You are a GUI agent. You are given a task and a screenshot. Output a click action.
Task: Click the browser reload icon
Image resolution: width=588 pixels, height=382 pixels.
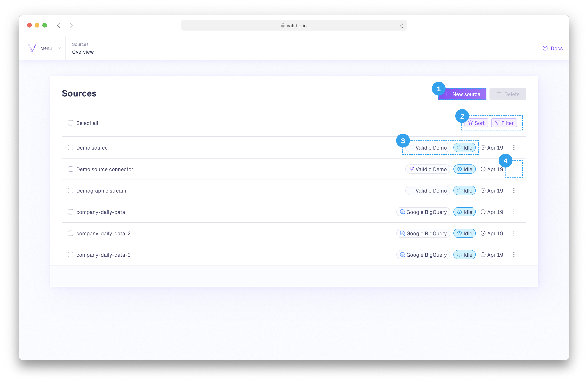(402, 25)
